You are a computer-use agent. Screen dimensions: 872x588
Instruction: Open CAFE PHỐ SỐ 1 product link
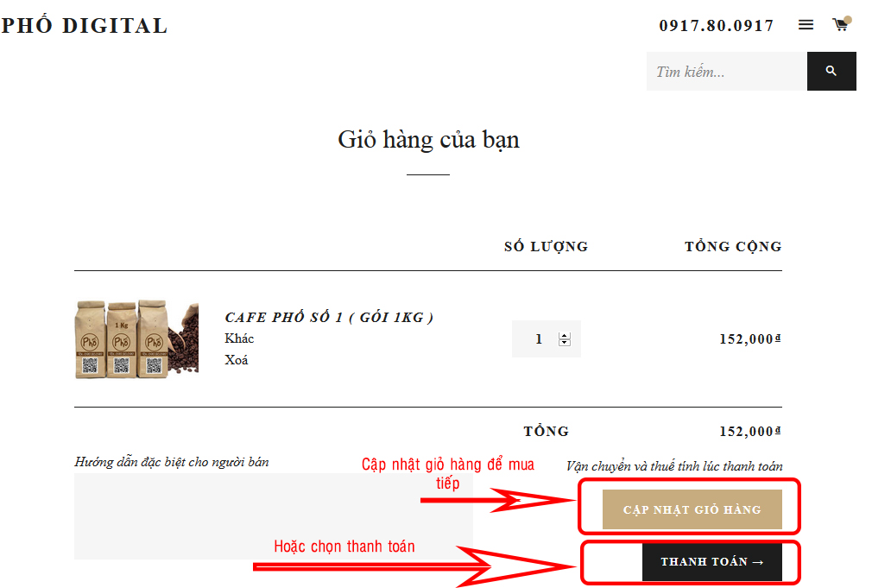[329, 317]
